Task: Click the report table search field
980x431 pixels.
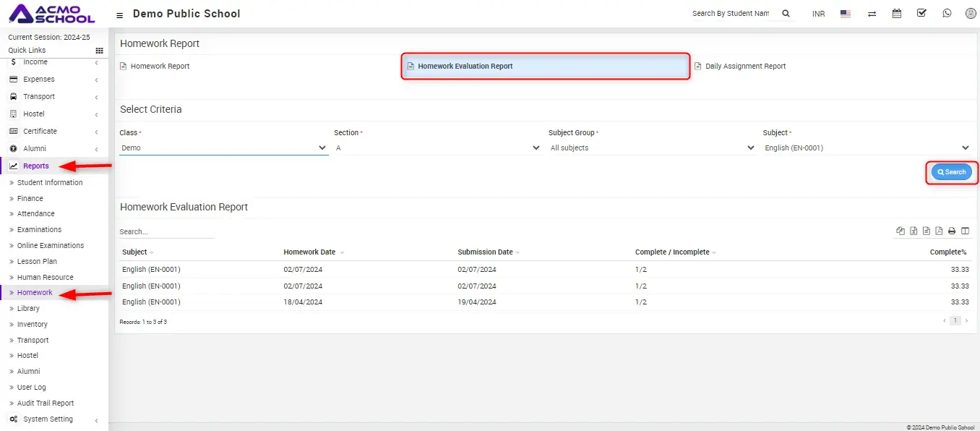Action: 166,232
